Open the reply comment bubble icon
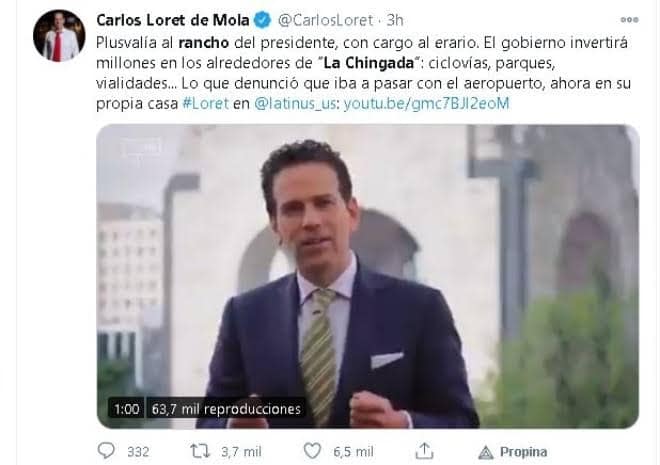Screen dimensions: 660x465 coord(106,451)
